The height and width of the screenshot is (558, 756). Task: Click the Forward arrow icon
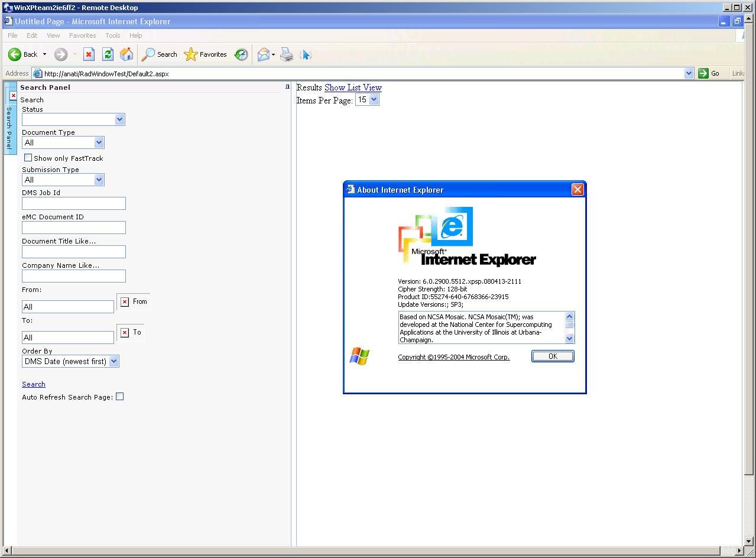tap(61, 54)
